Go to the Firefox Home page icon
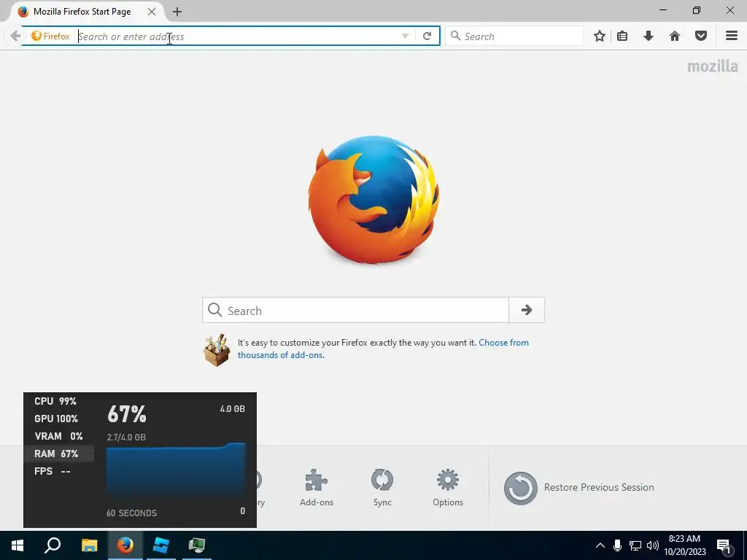 (675, 36)
